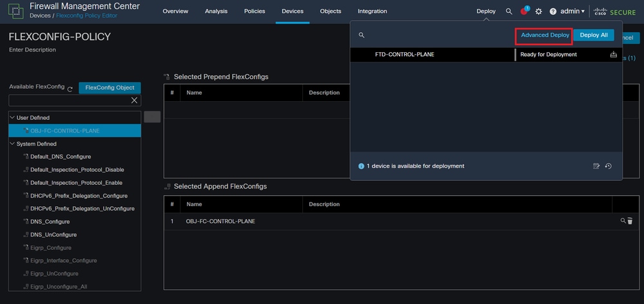
Task: Click Deploy in the top bar
Action: 486,11
